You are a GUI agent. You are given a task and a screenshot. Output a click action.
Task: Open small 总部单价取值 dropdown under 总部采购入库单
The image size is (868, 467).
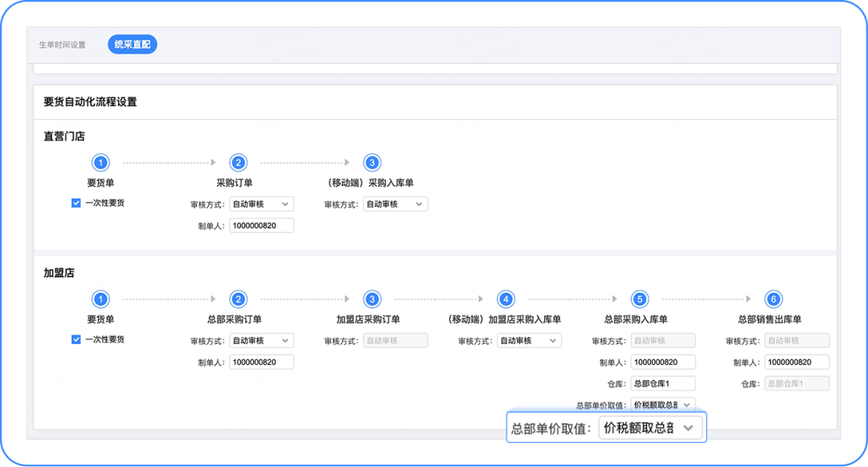click(662, 405)
